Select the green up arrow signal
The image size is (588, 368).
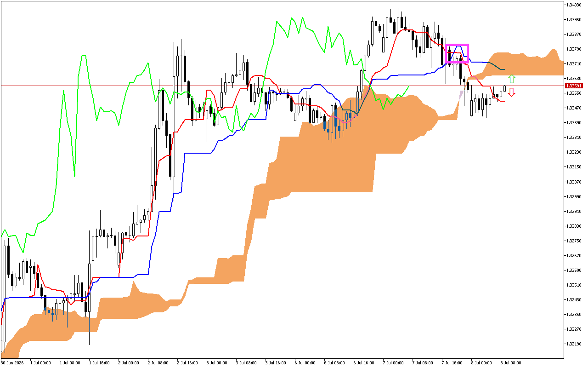[512, 79]
